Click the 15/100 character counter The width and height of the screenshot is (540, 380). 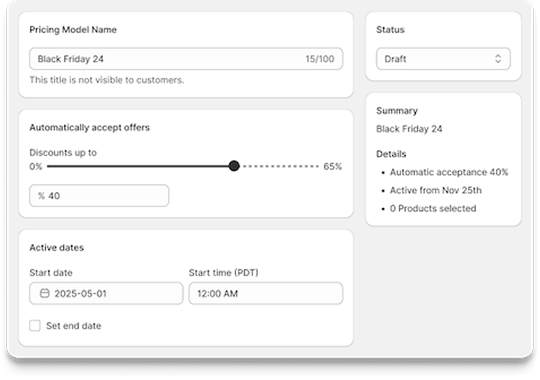click(320, 59)
